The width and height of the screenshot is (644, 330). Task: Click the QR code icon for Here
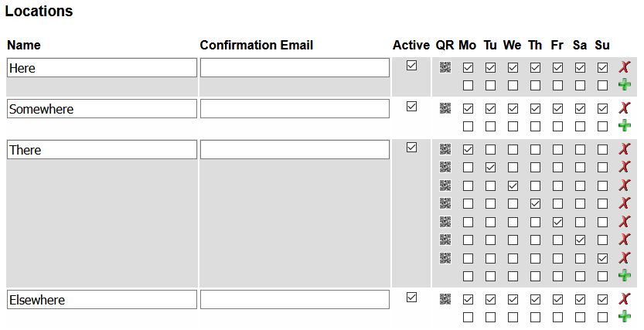[x=445, y=67]
